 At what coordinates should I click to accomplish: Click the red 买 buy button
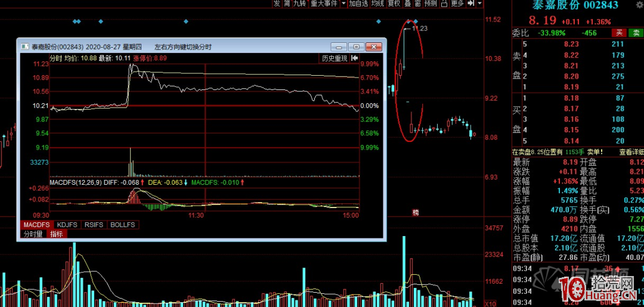click(618, 33)
